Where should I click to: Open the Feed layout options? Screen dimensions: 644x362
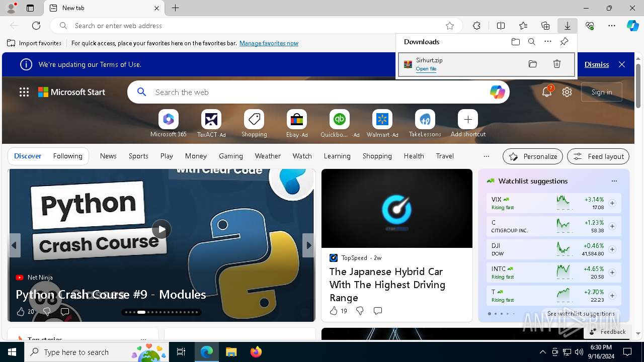click(598, 156)
